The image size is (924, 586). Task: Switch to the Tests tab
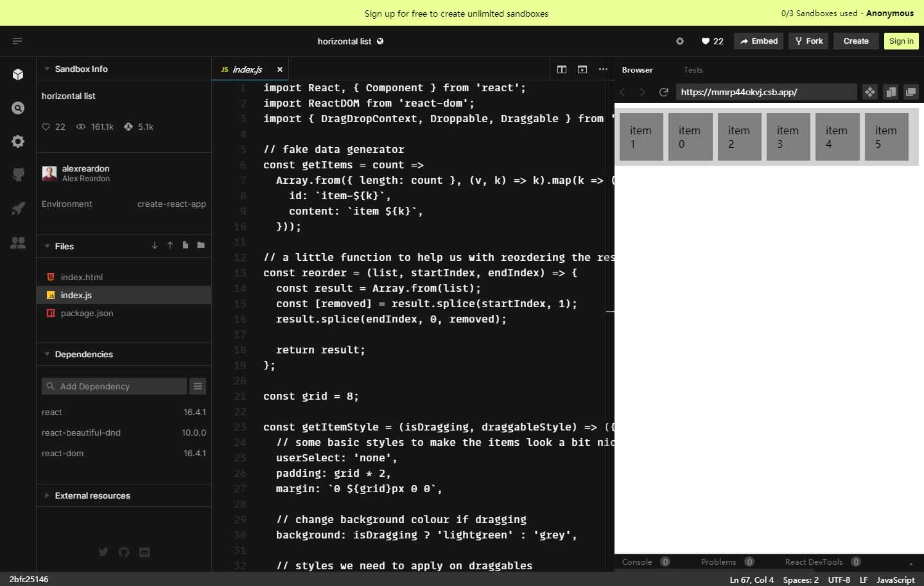click(693, 69)
